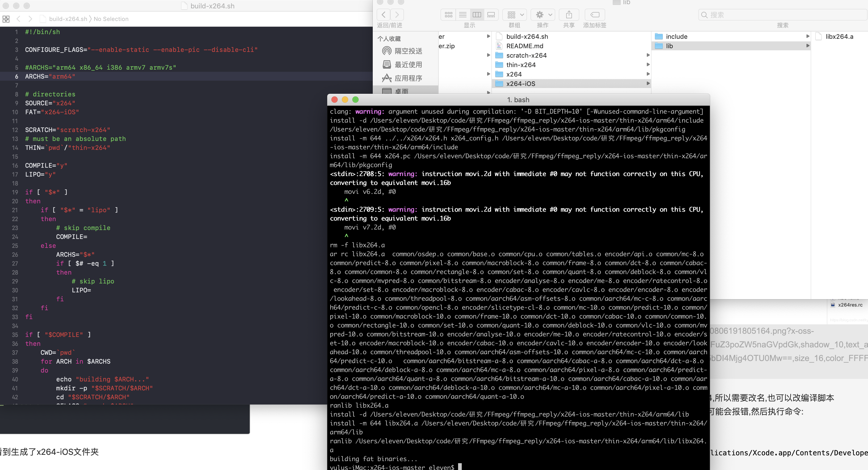Go forward in Xcode editor history

[30, 19]
